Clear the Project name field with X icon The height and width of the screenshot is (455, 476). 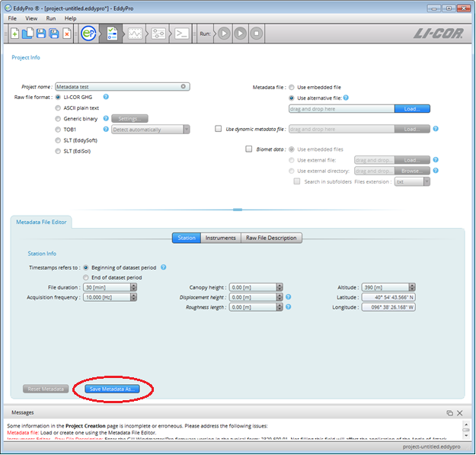pos(184,87)
